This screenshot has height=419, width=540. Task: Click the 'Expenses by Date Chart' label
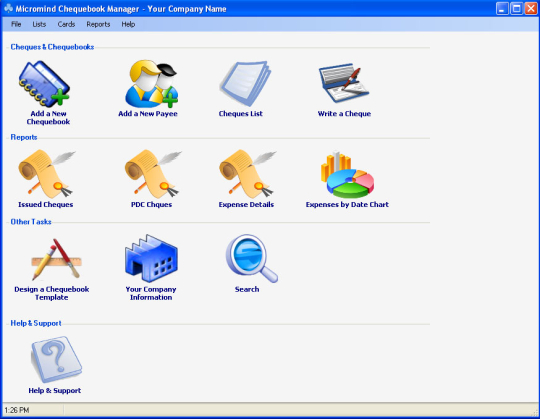click(347, 205)
